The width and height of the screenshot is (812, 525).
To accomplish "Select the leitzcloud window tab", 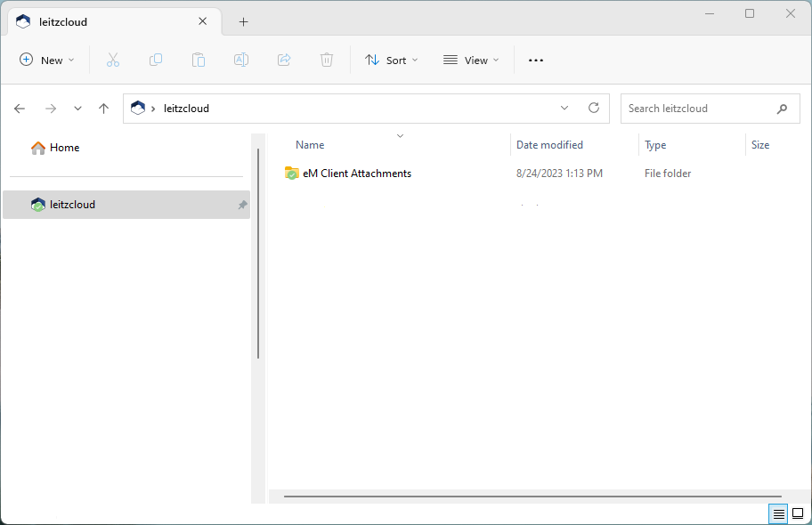I will click(107, 21).
